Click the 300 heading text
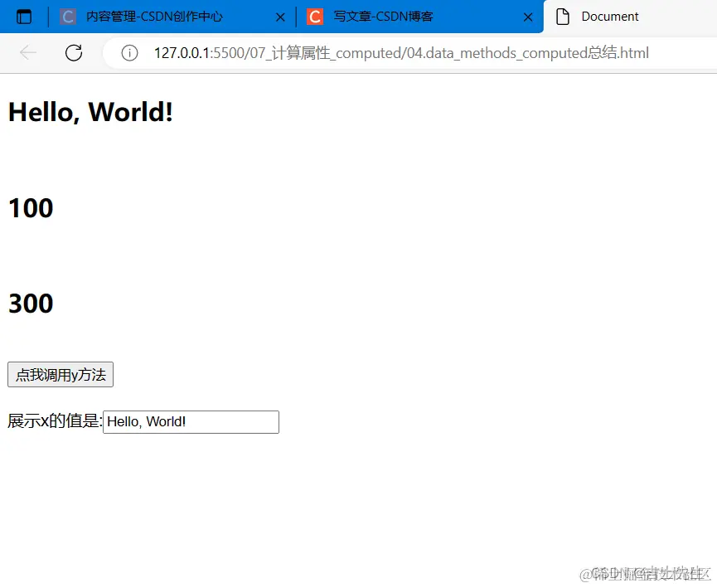Screen dimensions: 717x588 31,304
